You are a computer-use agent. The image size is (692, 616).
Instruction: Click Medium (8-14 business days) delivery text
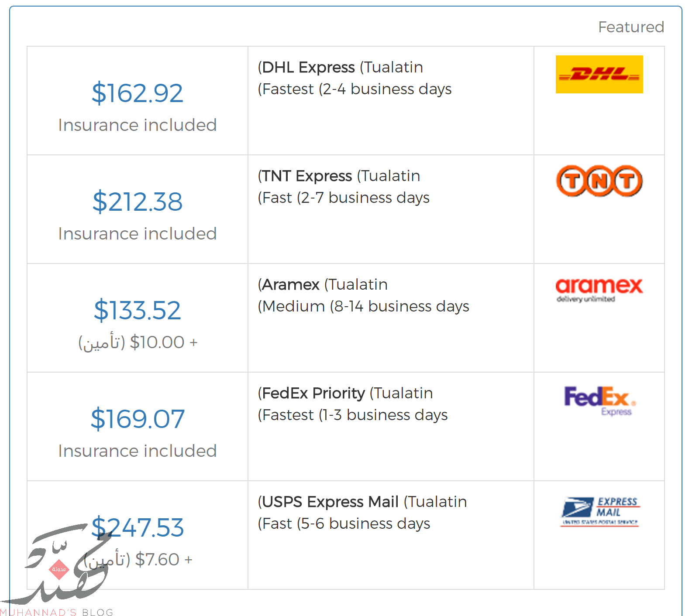363,306
